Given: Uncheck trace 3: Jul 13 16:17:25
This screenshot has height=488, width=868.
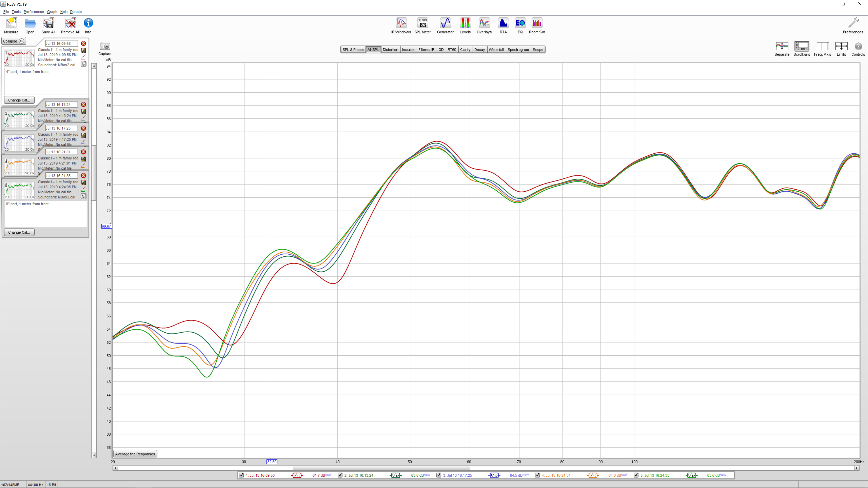Looking at the screenshot, I should click(x=439, y=475).
